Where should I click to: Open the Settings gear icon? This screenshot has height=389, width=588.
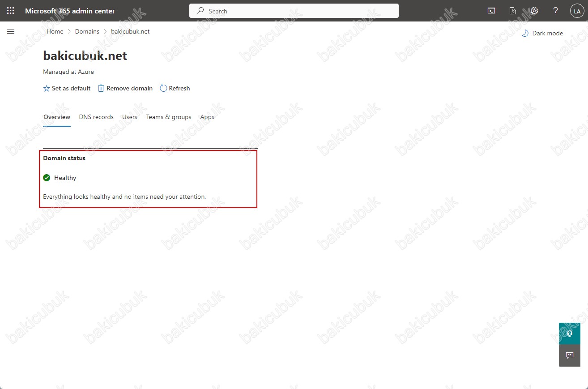pos(534,11)
